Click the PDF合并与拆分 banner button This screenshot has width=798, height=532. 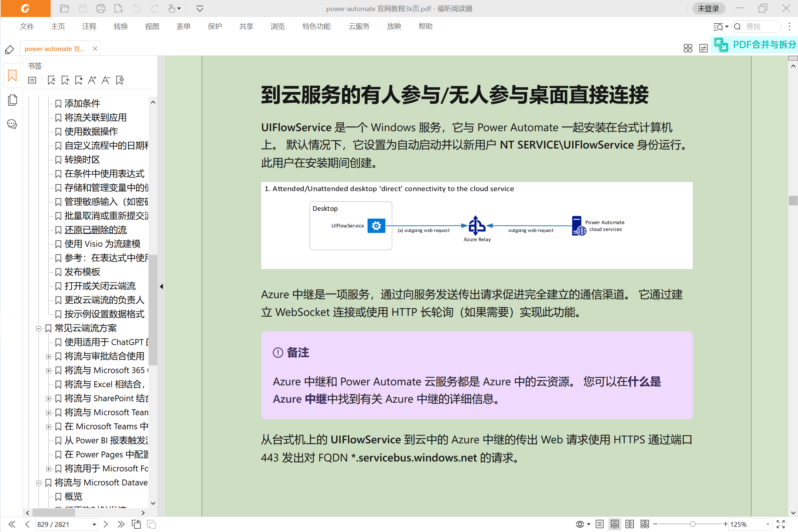pos(754,45)
